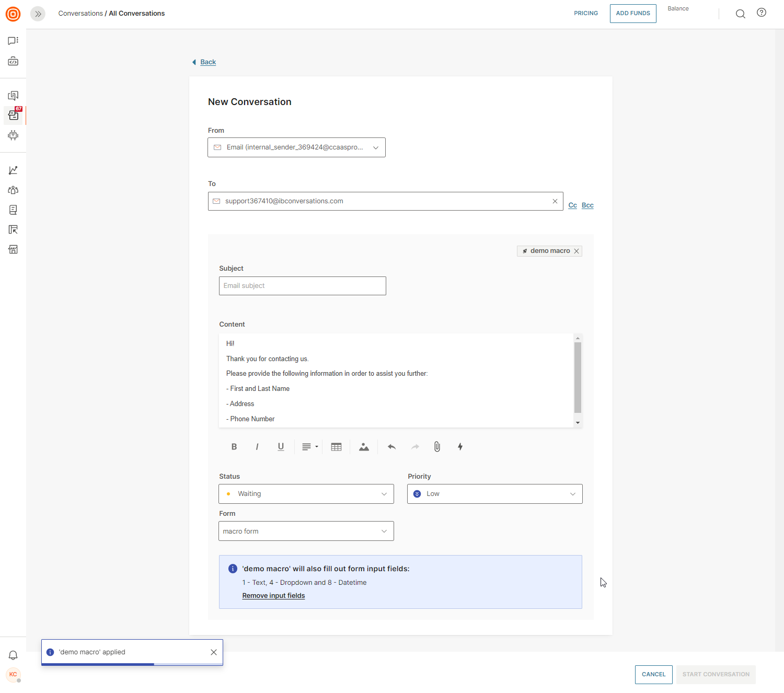Remove the demo macro tag

tap(577, 251)
